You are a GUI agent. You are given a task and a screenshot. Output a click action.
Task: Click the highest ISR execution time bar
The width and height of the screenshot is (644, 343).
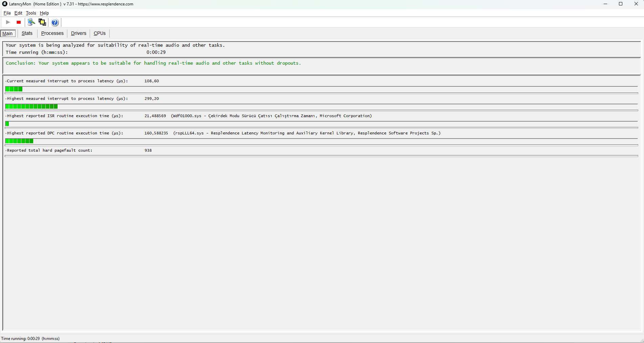click(x=7, y=124)
